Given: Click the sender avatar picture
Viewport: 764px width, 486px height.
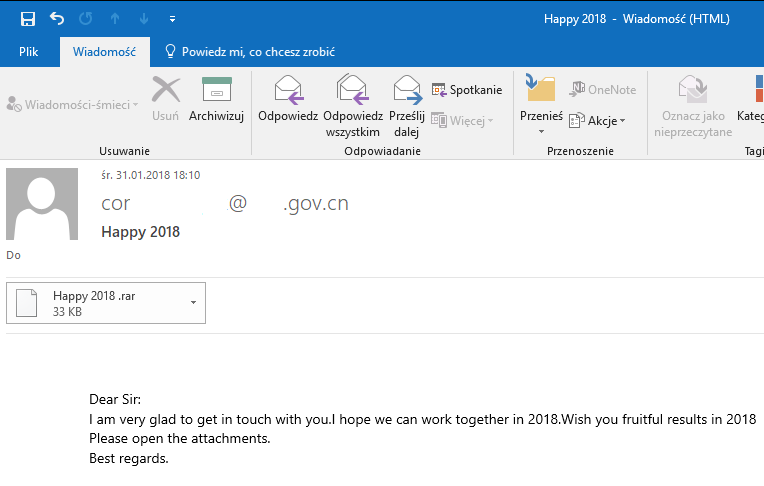Looking at the screenshot, I should tap(42, 204).
